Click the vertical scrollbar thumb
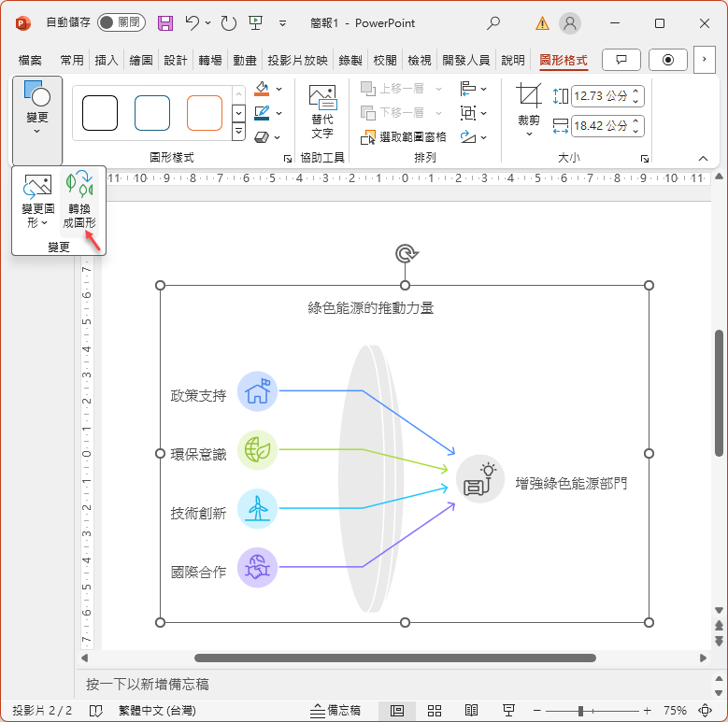Screen dimensions: 728x722 coord(719,393)
